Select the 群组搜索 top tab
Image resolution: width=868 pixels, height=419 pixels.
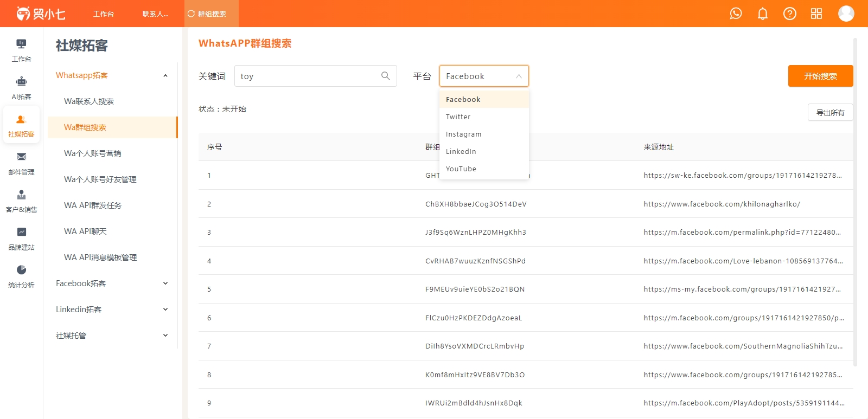pos(212,14)
